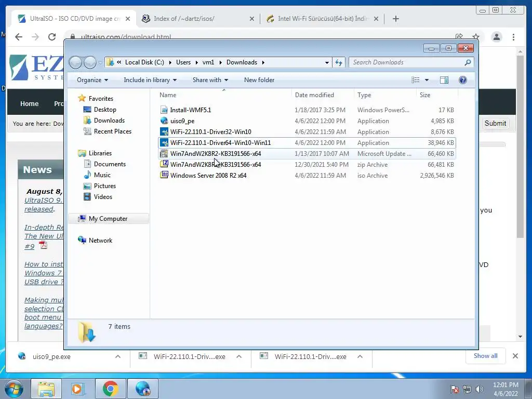Open Desktop in Favorites
Screen dimensions: 532x399
[105, 109]
